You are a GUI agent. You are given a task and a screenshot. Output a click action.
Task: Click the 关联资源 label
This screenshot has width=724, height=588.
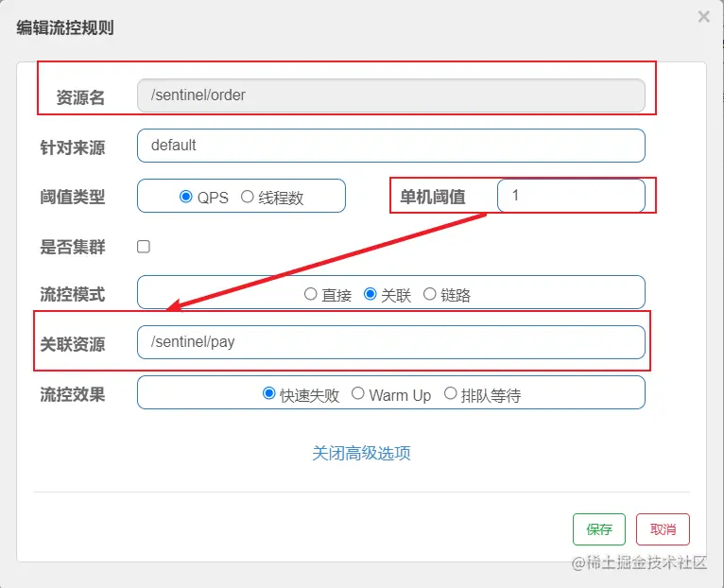tap(73, 345)
